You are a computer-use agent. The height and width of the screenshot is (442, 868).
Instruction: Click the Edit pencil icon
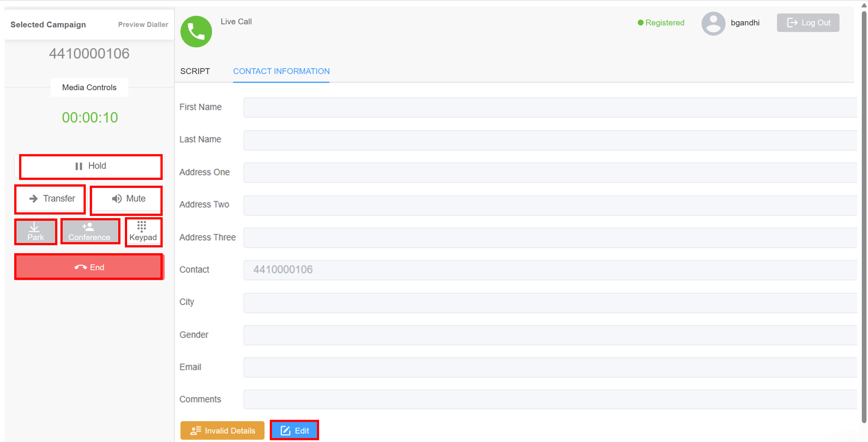point(285,430)
